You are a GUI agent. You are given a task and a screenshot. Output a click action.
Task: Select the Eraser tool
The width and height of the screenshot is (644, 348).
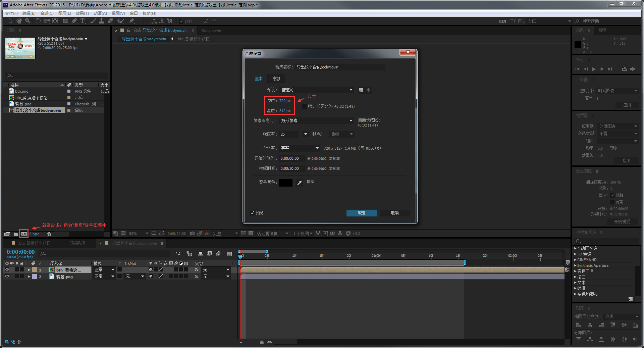(x=110, y=21)
